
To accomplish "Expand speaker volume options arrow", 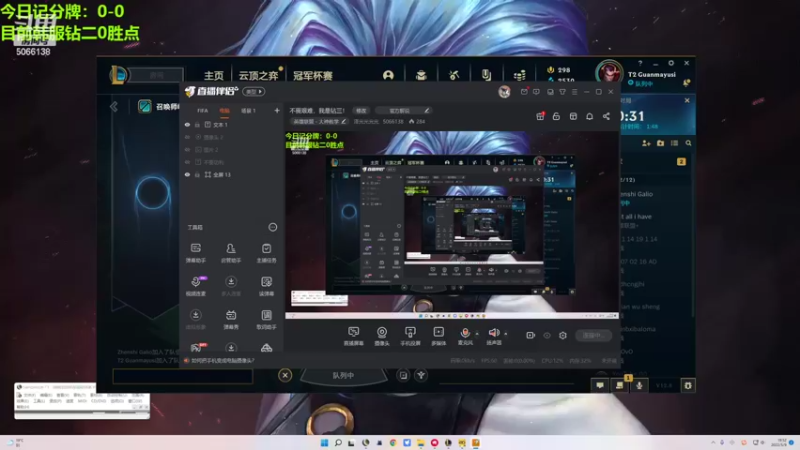I will (x=506, y=334).
